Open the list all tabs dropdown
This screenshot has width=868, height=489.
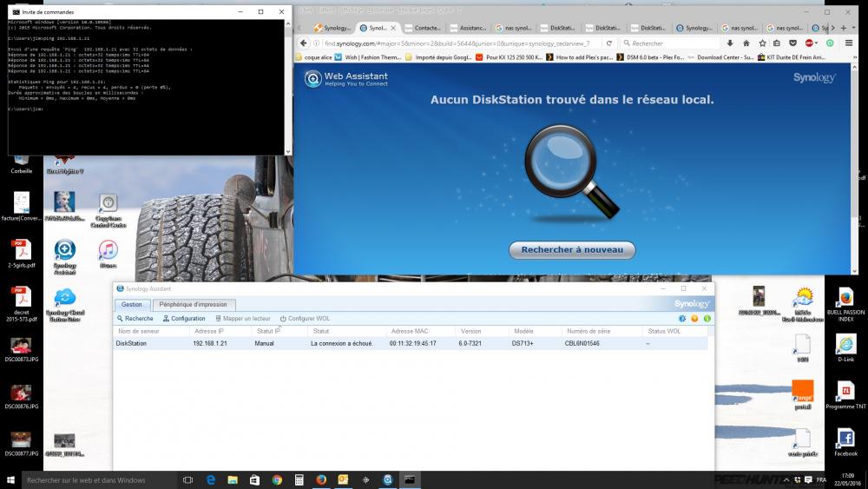(x=853, y=28)
